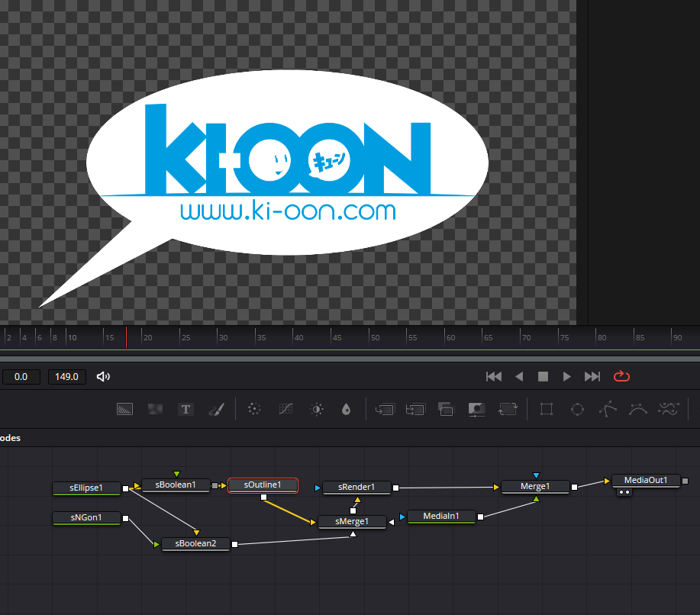Select the sEllipse1 node

86,488
